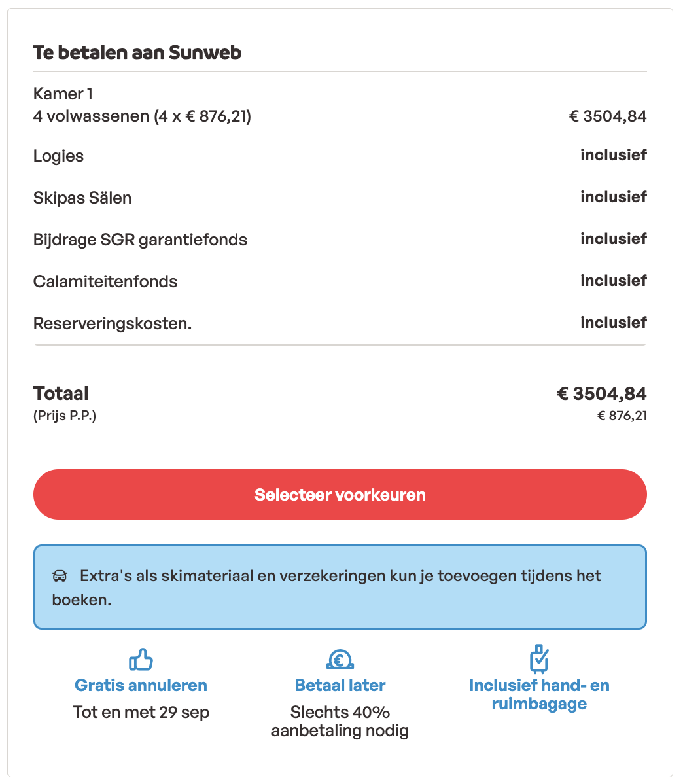683x784 pixels.
Task: Click the blue extras info message box
Action: coord(340,587)
